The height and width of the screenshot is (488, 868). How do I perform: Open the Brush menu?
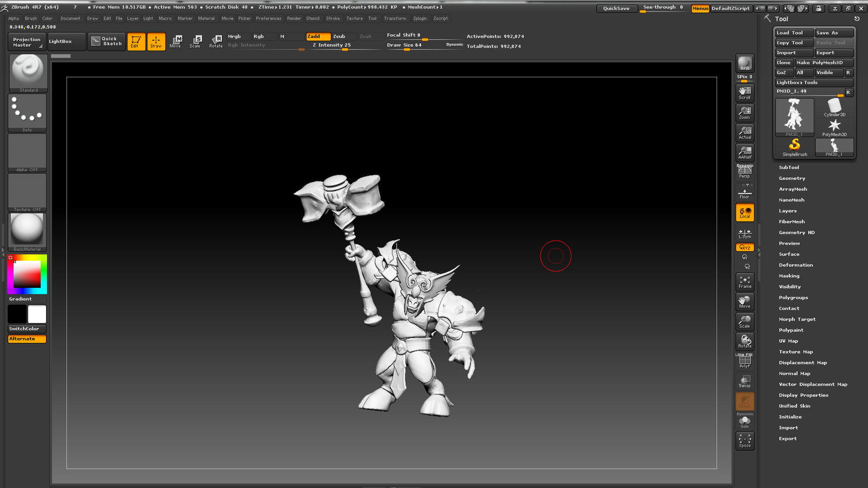click(31, 18)
